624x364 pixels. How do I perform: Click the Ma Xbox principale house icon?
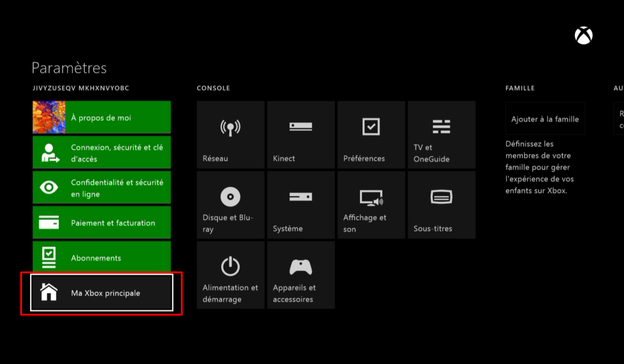49,292
